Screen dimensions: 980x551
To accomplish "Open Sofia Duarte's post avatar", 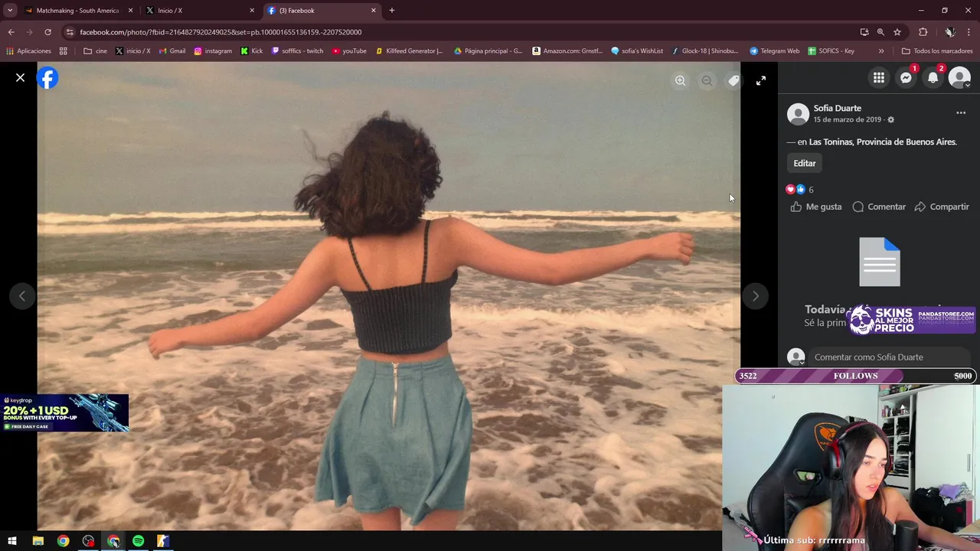I will point(798,114).
